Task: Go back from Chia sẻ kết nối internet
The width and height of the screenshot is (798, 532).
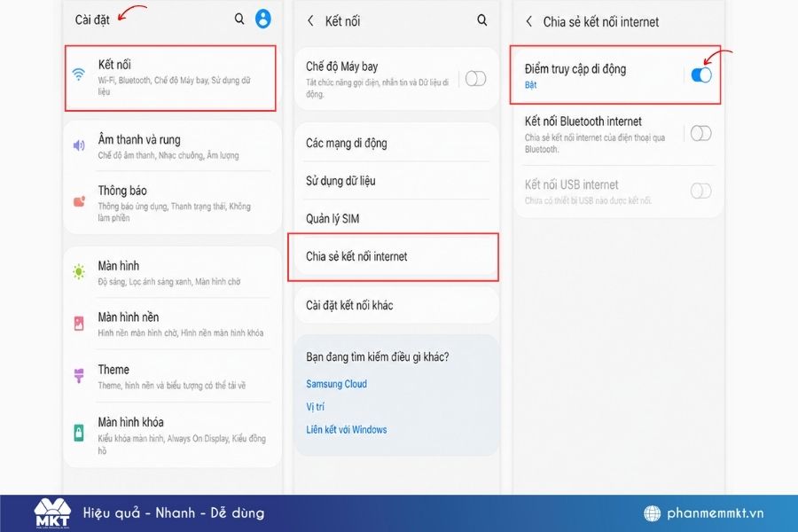Action: click(528, 21)
